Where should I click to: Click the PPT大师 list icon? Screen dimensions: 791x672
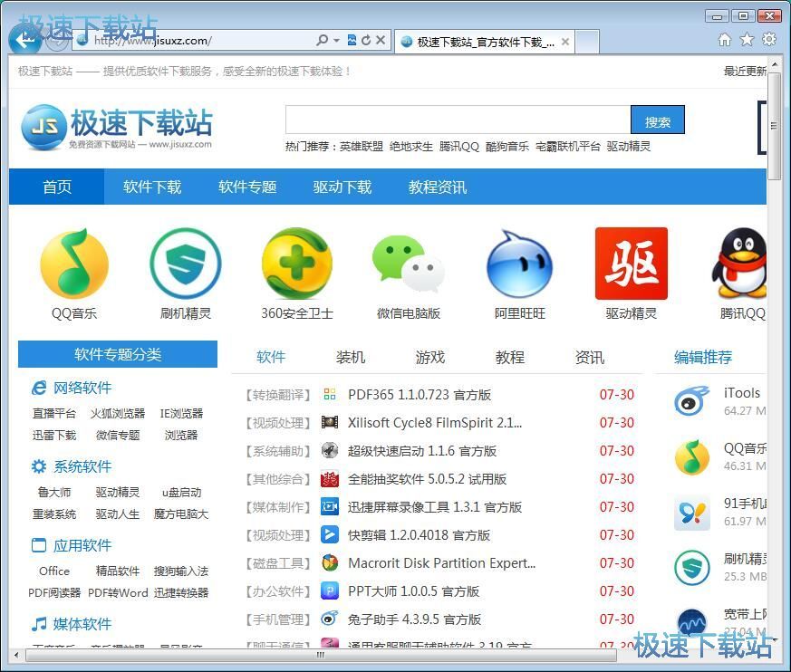[330, 590]
